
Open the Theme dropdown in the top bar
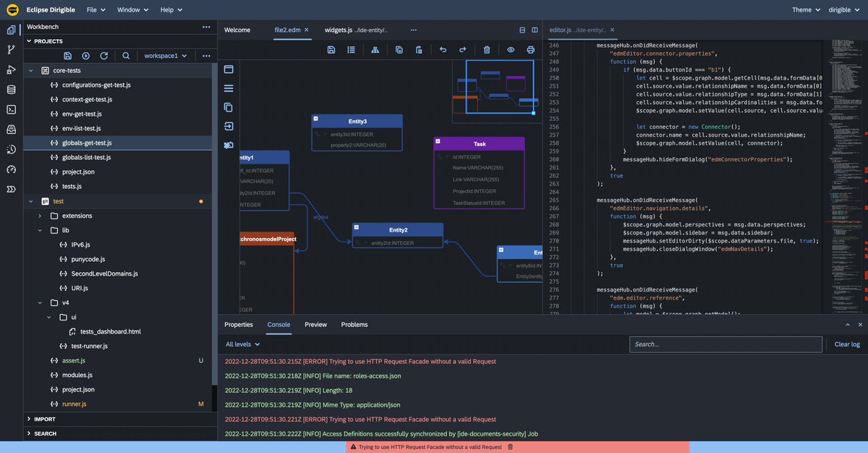807,9
